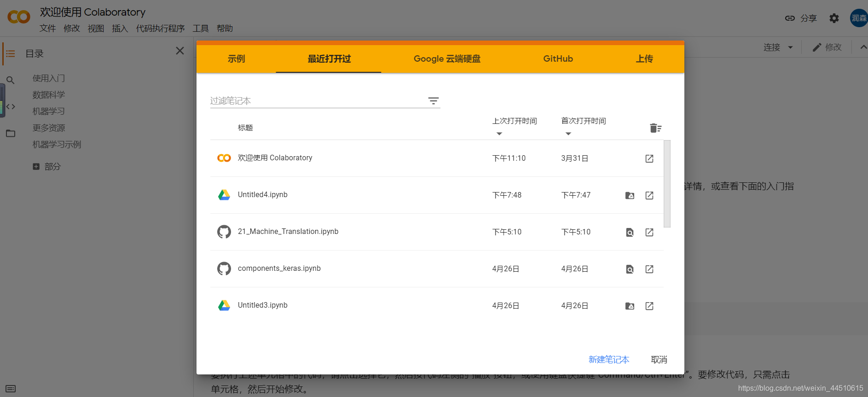
Task: Click the user account avatar
Action: pos(859,18)
